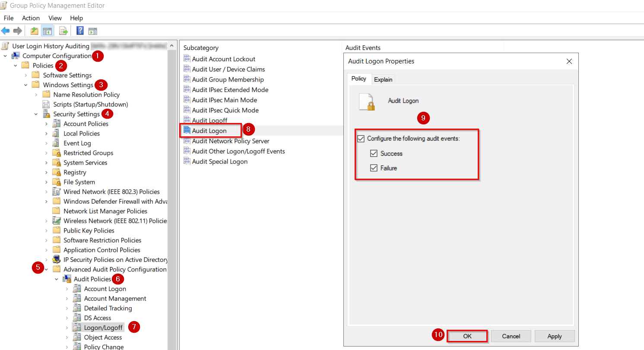Click the OK button in Audit Logon Properties
Viewport: 644px width, 350px height.
point(467,336)
